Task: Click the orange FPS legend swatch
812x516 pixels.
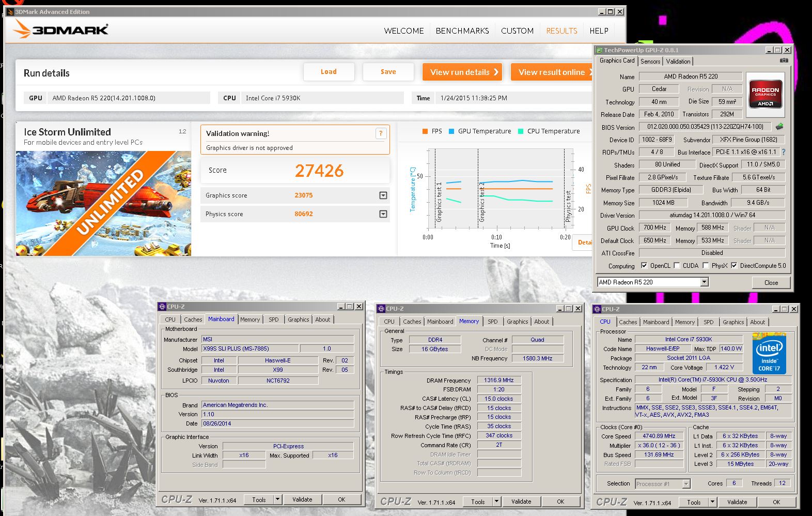Action: 425,131
